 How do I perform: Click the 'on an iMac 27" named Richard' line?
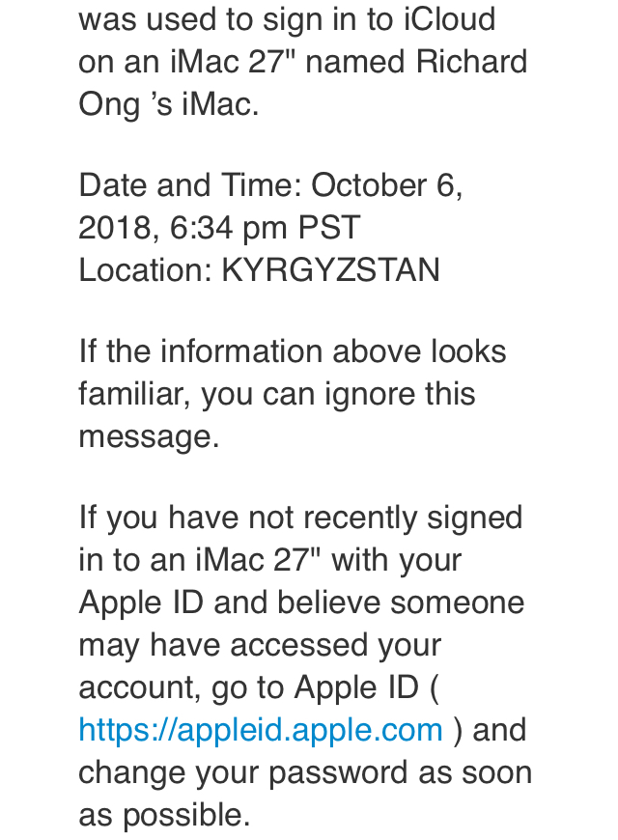click(x=303, y=62)
